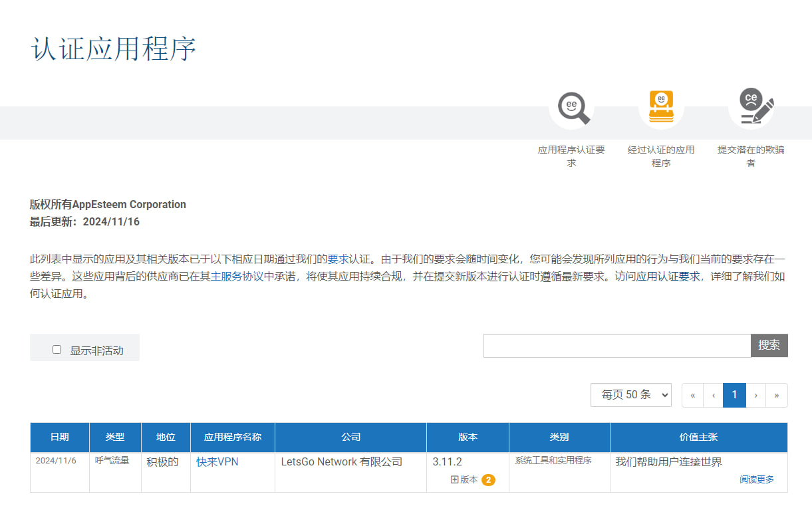Image resolution: width=812 pixels, height=510 pixels.
Task: Expand the plus icon next to 版本
Action: (455, 479)
